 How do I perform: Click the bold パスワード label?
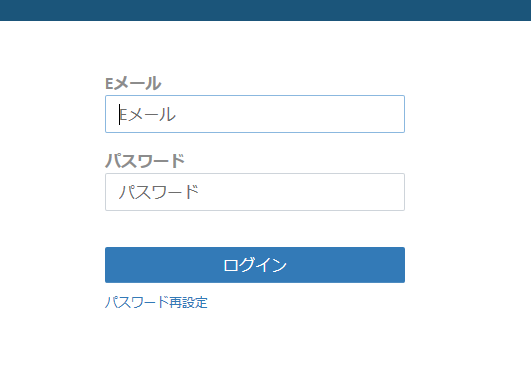coord(145,161)
